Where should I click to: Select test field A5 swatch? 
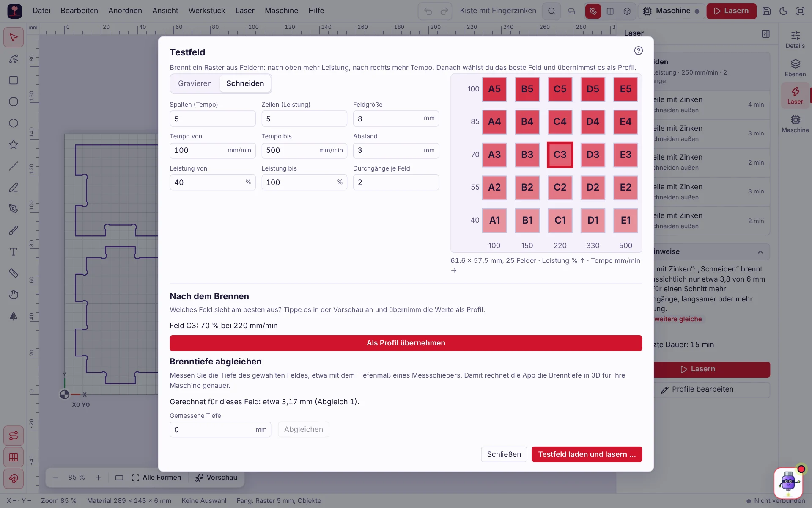click(494, 89)
